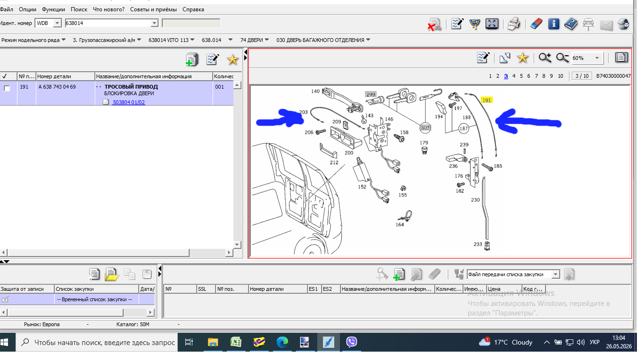Expand Режим модельного ряда dropdown
Viewport: 644px width, 362px height.
point(64,40)
